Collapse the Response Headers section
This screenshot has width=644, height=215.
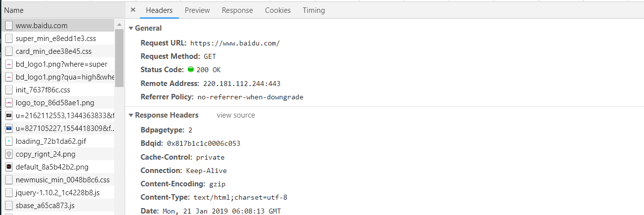131,115
